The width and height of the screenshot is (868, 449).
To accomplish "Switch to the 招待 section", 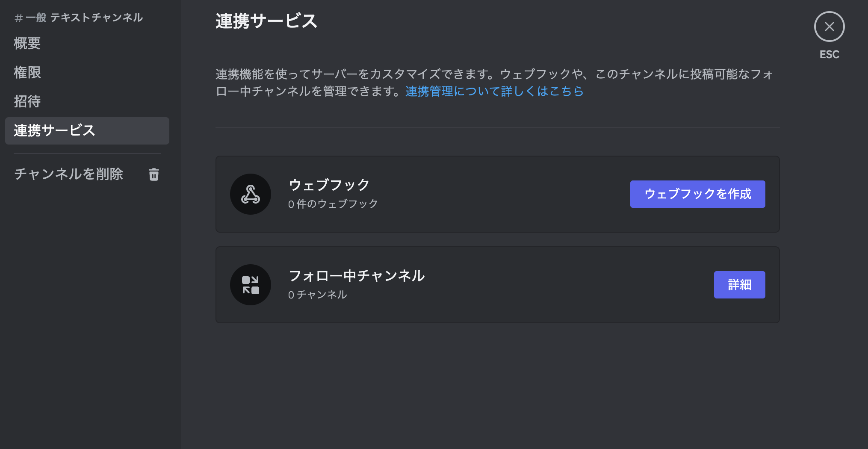I will coord(27,102).
